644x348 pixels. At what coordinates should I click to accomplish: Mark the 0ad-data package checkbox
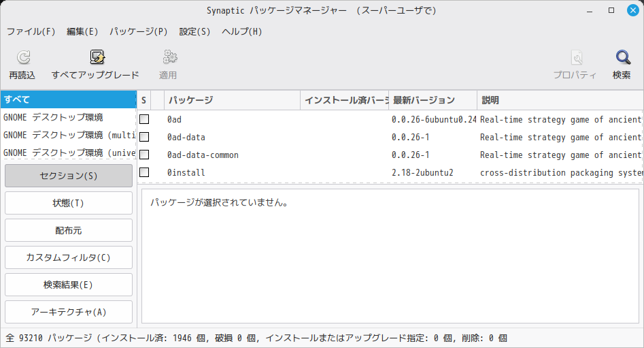(144, 137)
